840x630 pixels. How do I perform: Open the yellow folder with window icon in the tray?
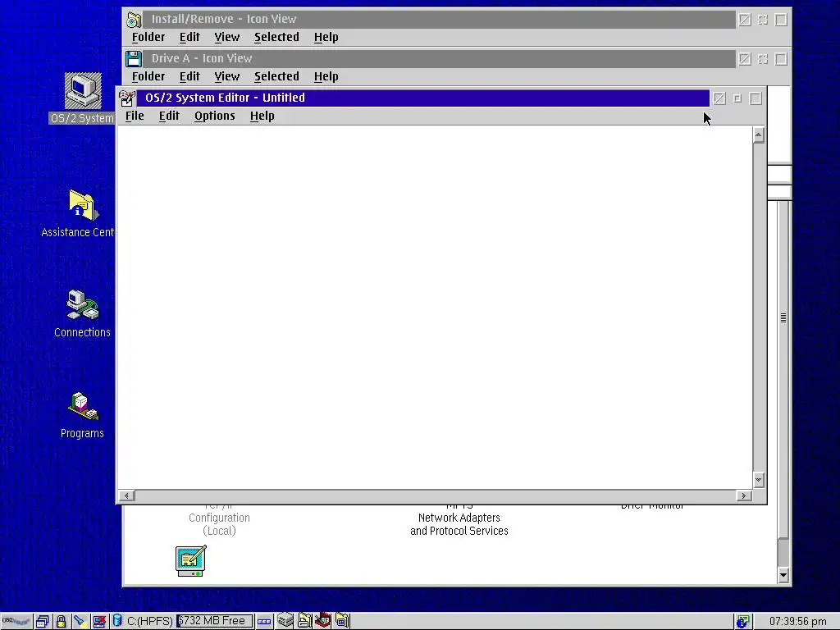(342, 620)
